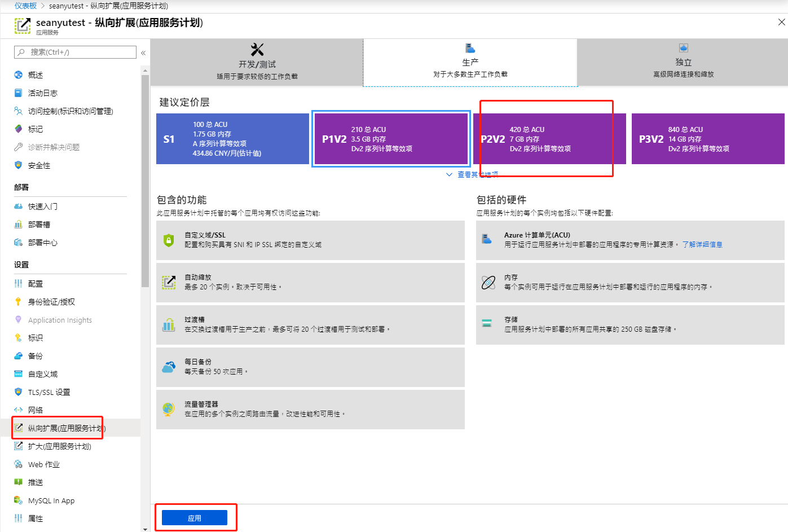Expand 查看其他选项 to show more tiers

(x=477, y=174)
